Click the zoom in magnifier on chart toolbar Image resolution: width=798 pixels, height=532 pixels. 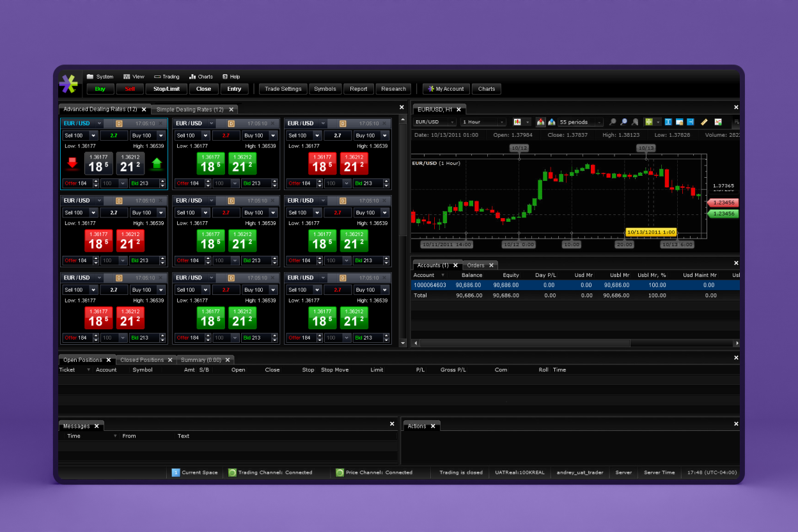tap(613, 122)
